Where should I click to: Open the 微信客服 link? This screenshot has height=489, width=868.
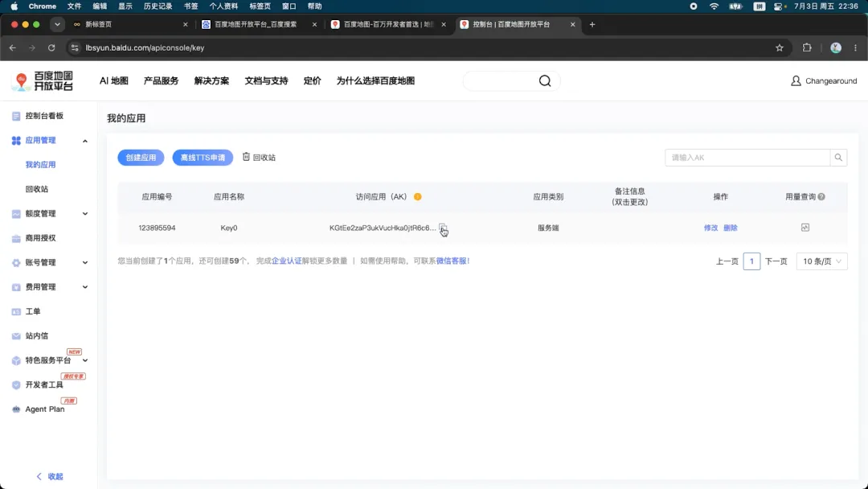point(452,261)
